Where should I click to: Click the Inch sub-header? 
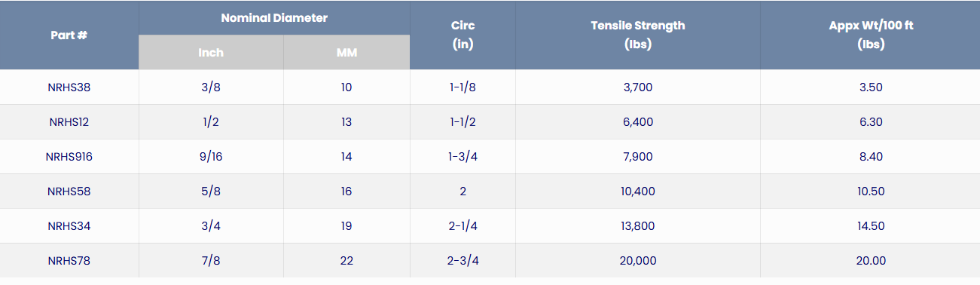211,53
